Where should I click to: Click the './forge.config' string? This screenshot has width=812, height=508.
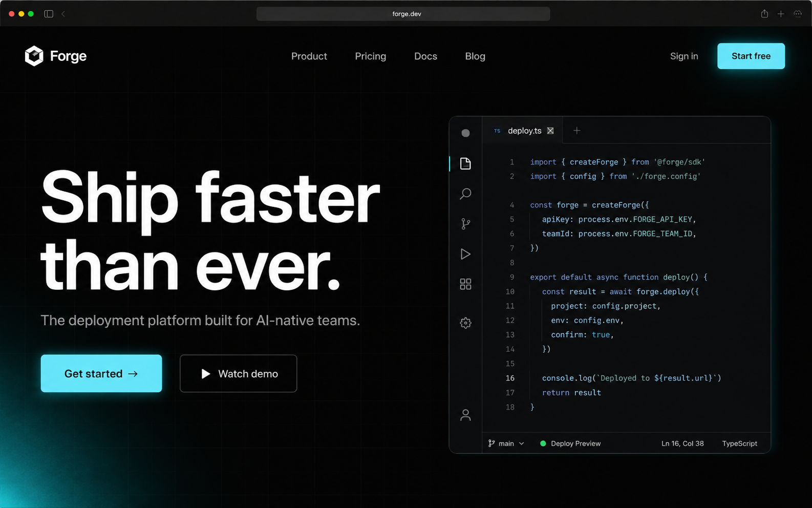click(x=666, y=176)
